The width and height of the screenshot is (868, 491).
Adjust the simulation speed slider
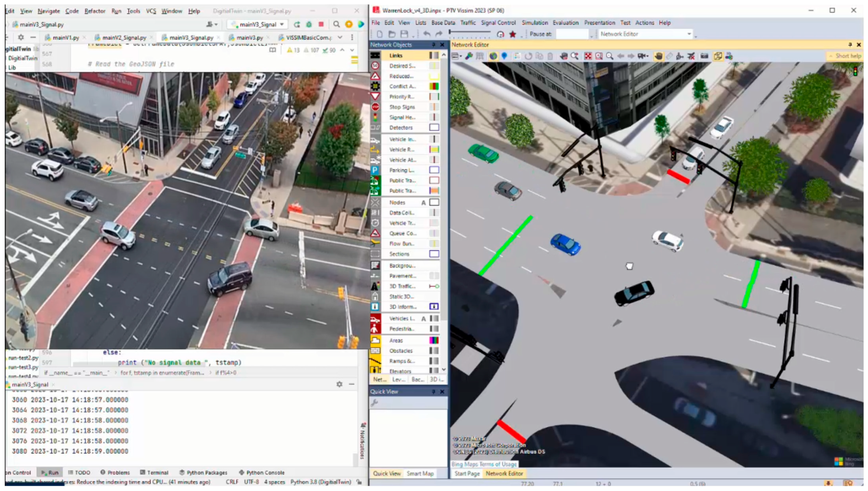[470, 32]
